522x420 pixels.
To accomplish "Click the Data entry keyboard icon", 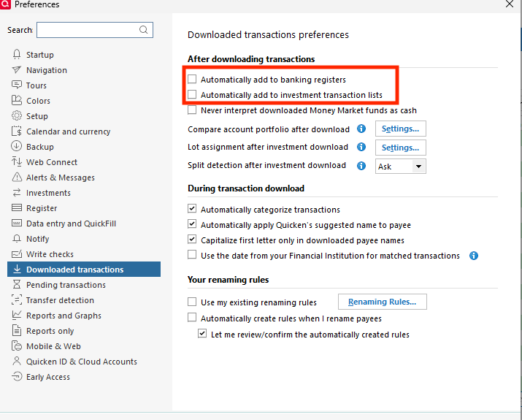I will tap(17, 223).
